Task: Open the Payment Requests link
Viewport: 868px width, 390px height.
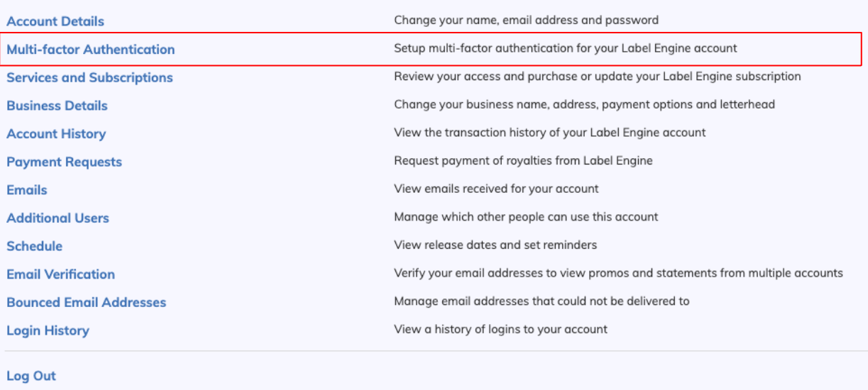Action: pos(65,162)
